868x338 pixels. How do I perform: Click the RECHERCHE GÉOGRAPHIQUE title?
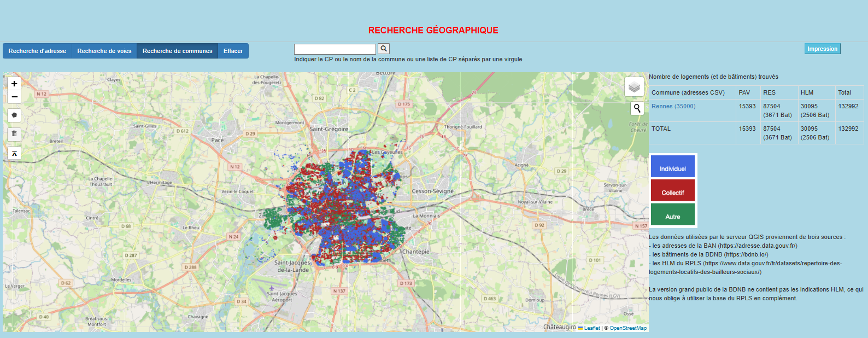[x=433, y=30]
